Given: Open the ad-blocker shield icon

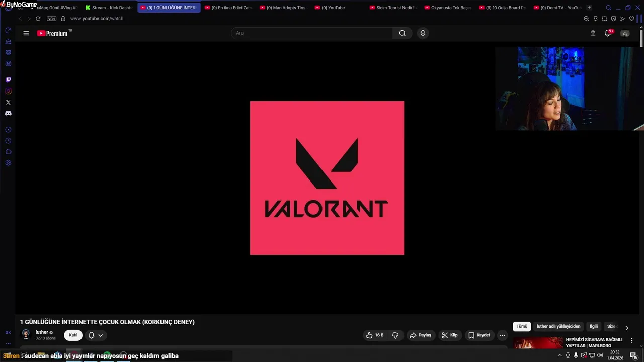Looking at the screenshot, I should coord(613,19).
